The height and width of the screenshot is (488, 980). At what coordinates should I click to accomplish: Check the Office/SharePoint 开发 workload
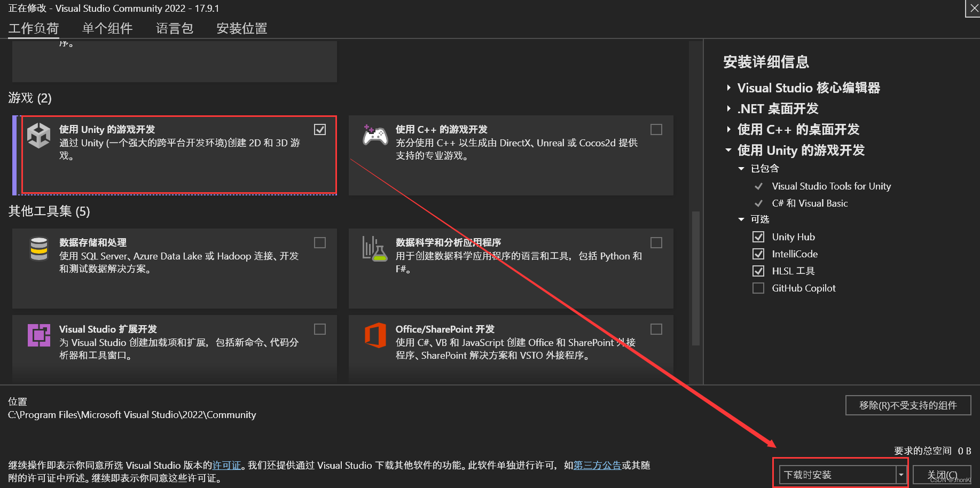click(656, 329)
